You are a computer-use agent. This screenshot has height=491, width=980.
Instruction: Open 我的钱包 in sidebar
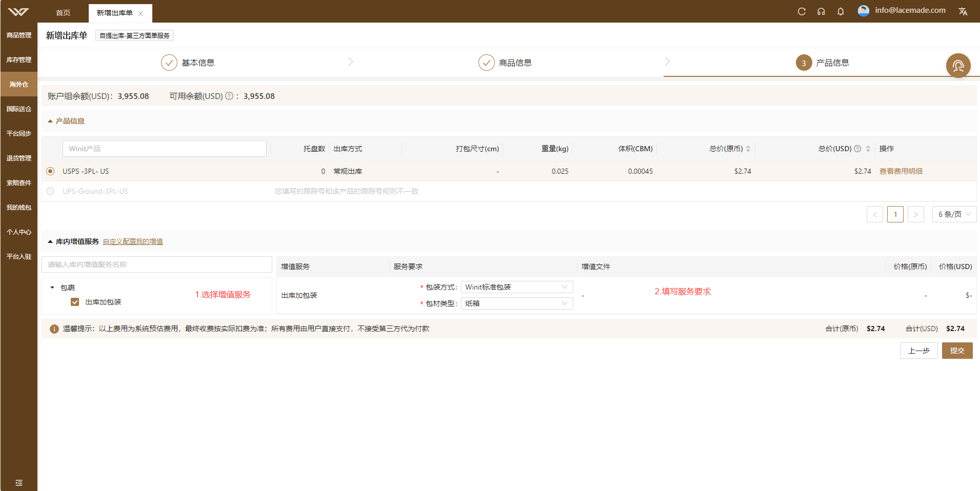(x=19, y=207)
